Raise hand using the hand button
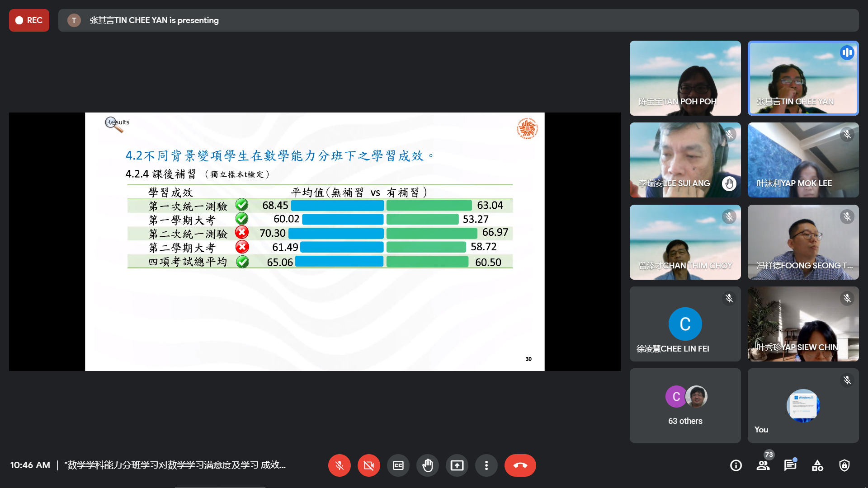This screenshot has height=488, width=868. pos(428,465)
